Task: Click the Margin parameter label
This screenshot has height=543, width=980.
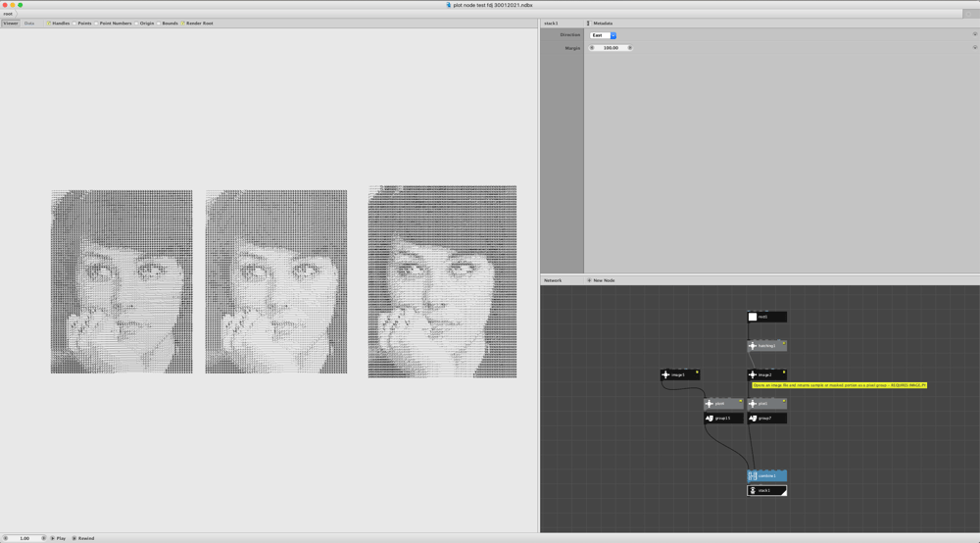Action: [573, 48]
